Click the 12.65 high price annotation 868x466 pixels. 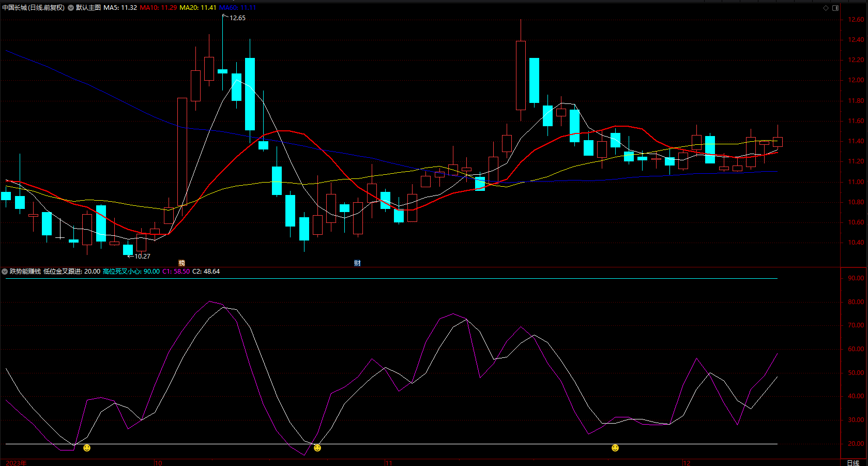point(237,18)
